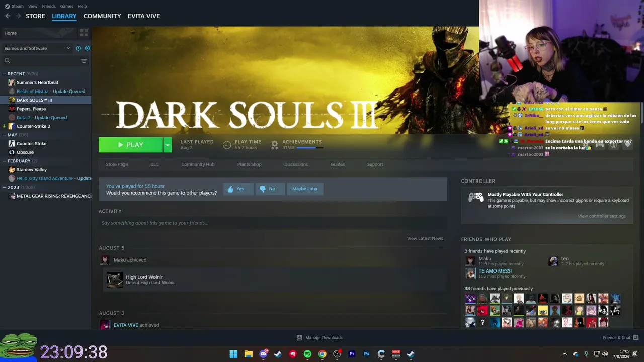Screen dimensions: 644x362
Task: Open the Guides link
Action: tap(338, 164)
